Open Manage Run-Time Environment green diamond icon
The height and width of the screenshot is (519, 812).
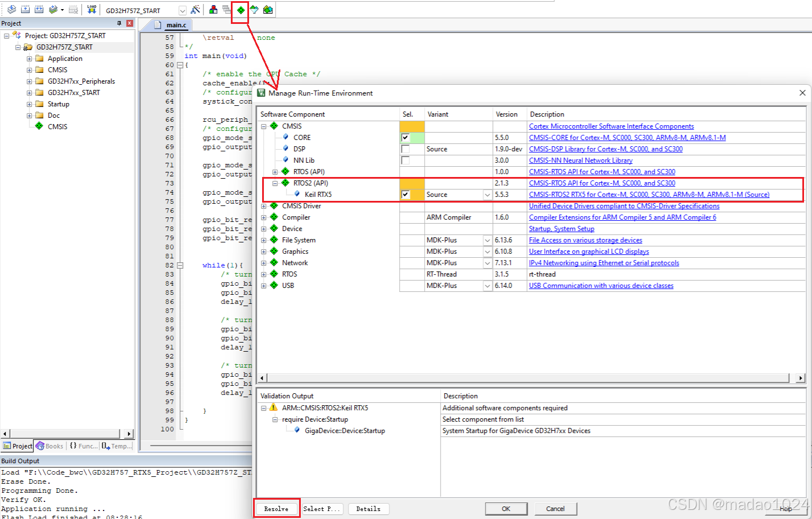(x=241, y=10)
